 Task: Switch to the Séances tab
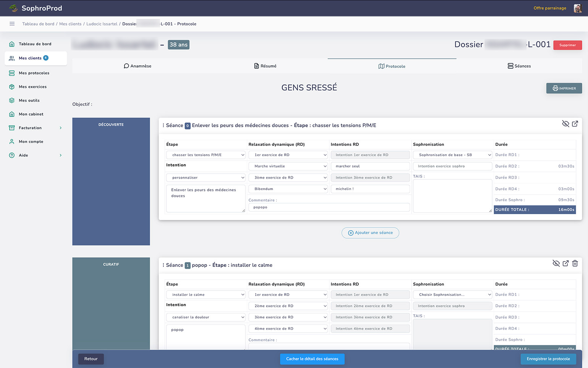[519, 66]
